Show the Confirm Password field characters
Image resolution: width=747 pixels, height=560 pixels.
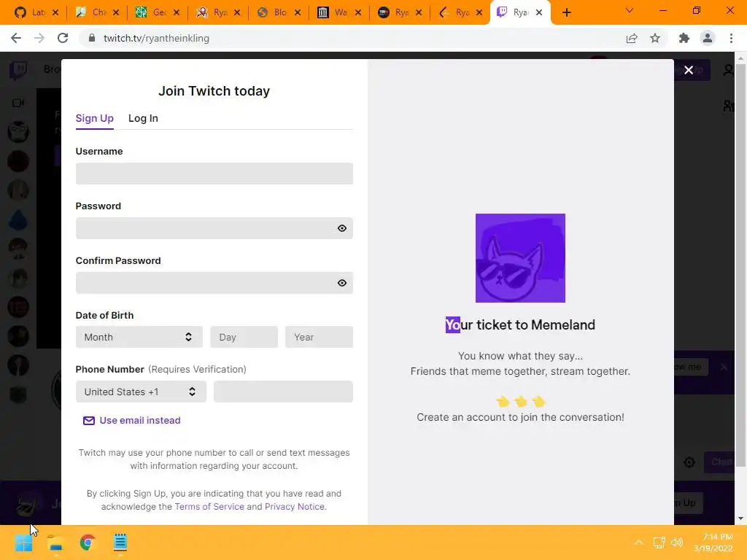[341, 283]
